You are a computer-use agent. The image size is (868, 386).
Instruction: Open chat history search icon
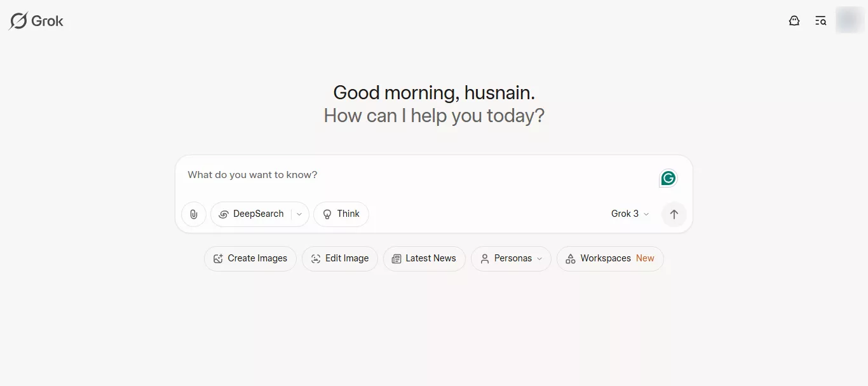click(820, 21)
